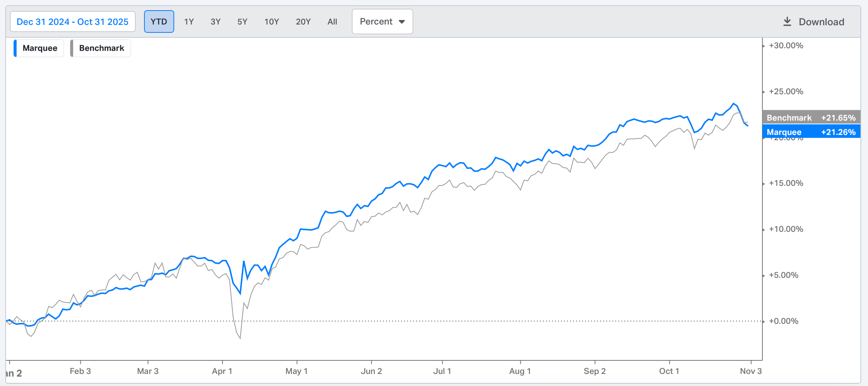
Task: Click the Sep 2 date label
Action: [x=595, y=371]
